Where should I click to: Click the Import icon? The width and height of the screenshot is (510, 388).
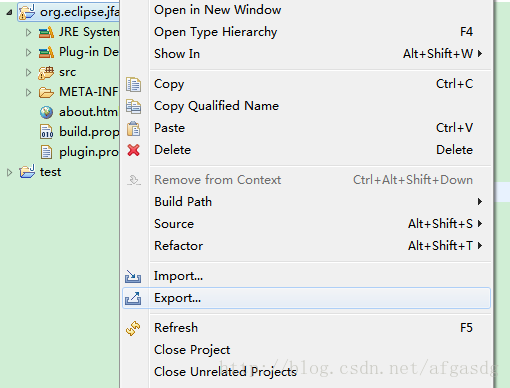133,276
